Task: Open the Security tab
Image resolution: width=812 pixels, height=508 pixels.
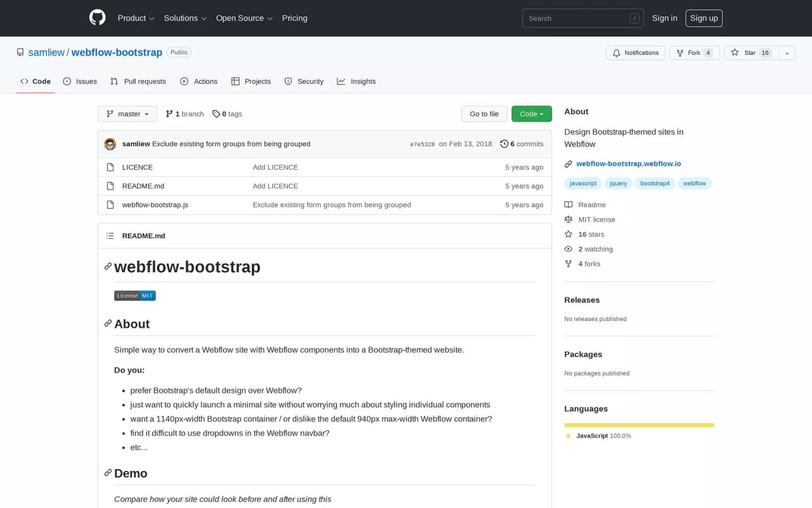Action: click(x=304, y=81)
